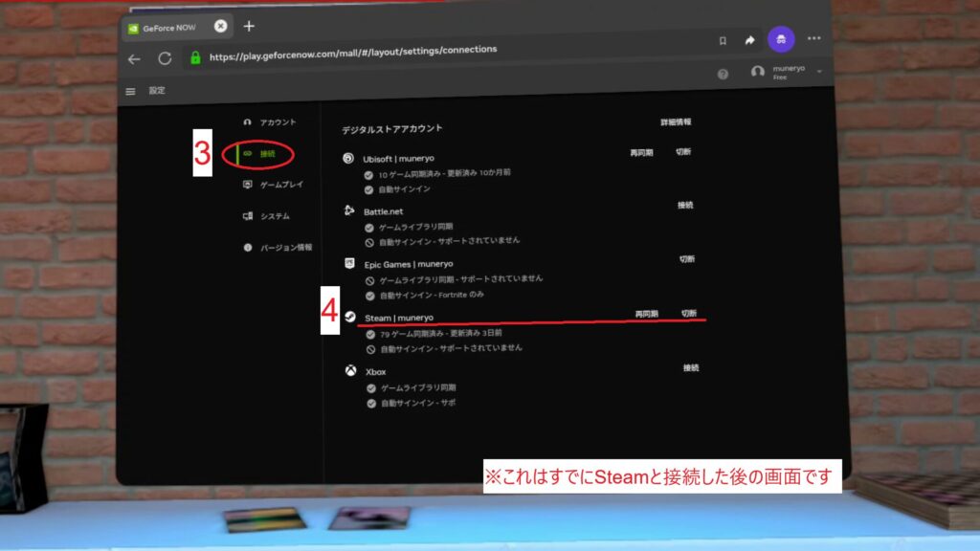Click the Epic Games library sync unsupported icon
980x551 pixels.
pyautogui.click(x=370, y=280)
